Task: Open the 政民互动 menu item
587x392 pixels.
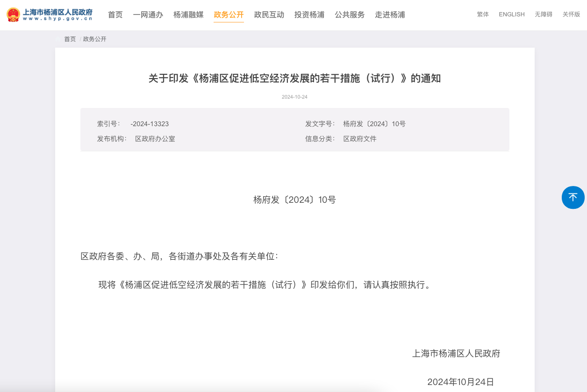Action: (x=269, y=15)
